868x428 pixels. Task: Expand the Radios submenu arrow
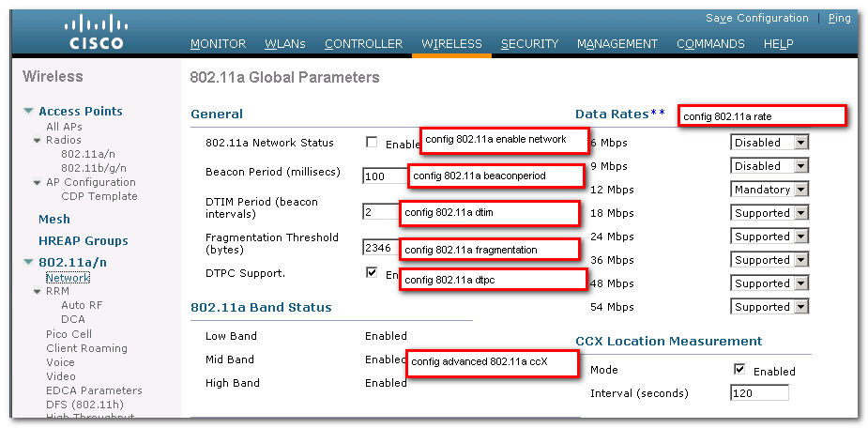pyautogui.click(x=37, y=141)
